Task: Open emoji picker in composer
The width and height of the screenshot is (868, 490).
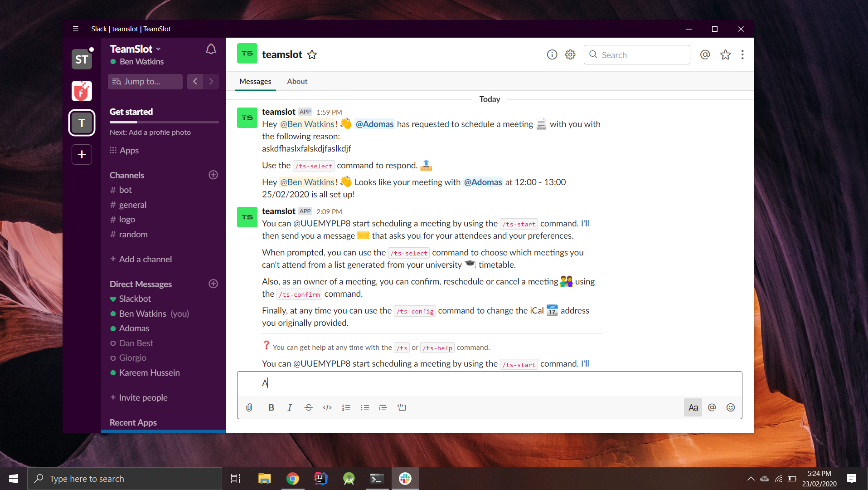Action: 730,407
